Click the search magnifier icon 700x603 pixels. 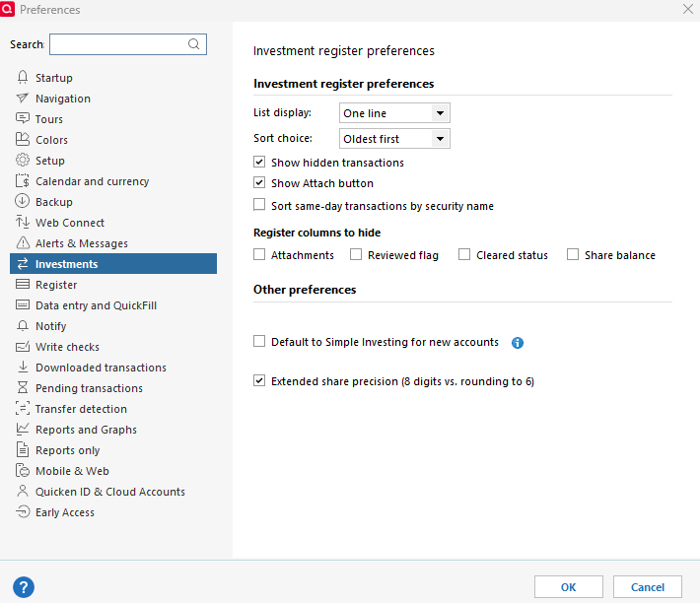194,43
